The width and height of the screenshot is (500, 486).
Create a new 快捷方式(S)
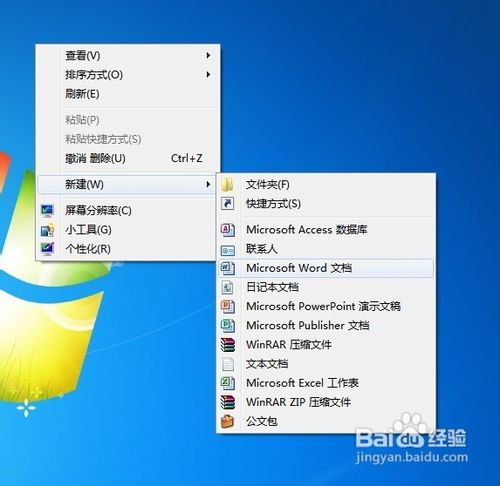coord(326,203)
